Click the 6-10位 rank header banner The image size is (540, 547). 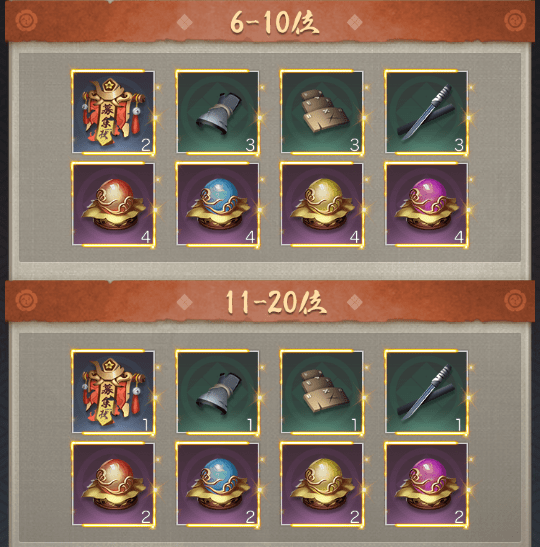(270, 22)
